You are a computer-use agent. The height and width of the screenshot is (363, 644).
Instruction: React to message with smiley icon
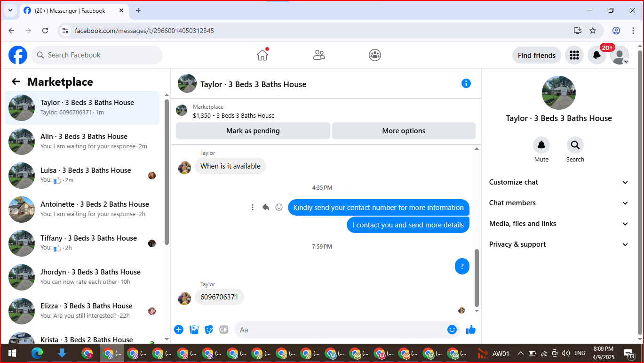coord(279,207)
